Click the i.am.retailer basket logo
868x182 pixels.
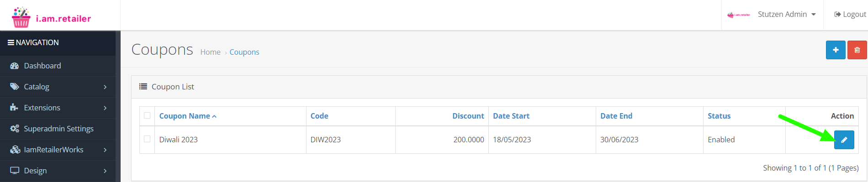tap(21, 17)
